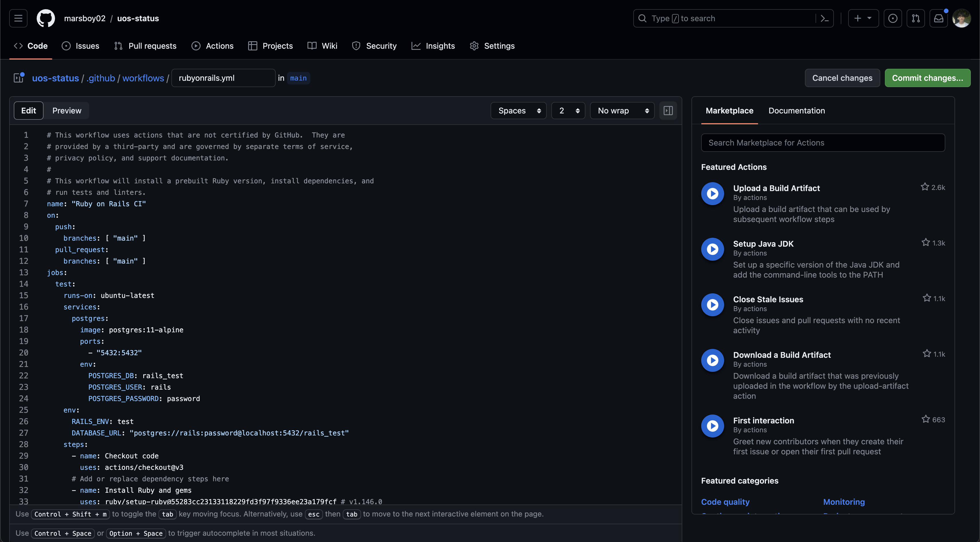This screenshot has height=542, width=980.
Task: Switch to the Documentation tab
Action: 797,111
